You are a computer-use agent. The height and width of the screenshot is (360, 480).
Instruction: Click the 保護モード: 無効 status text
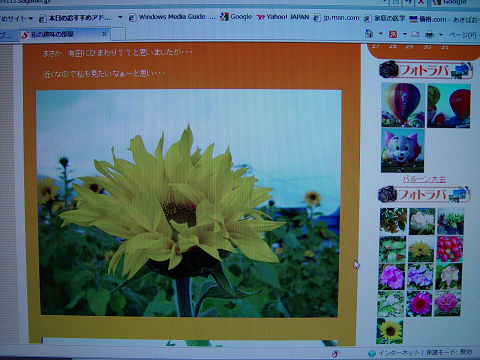point(449,352)
